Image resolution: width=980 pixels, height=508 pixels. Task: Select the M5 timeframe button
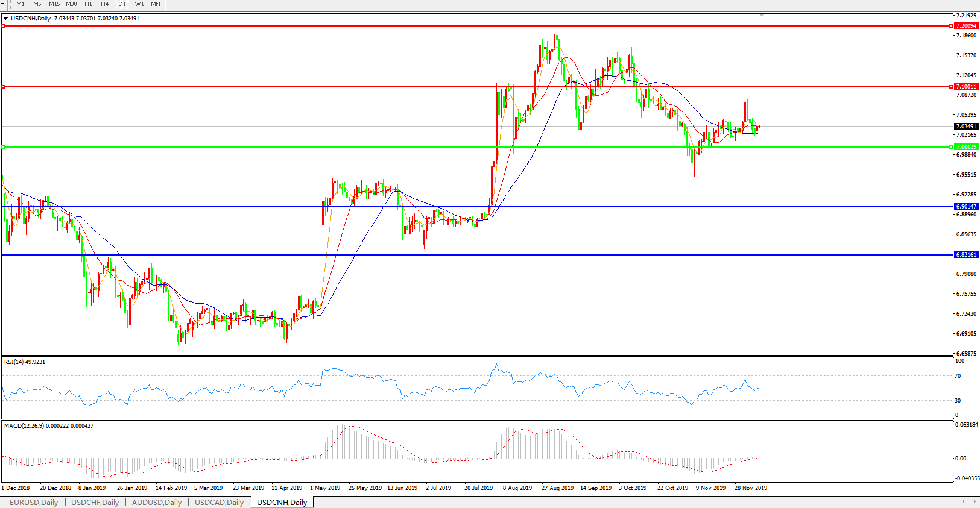37,4
